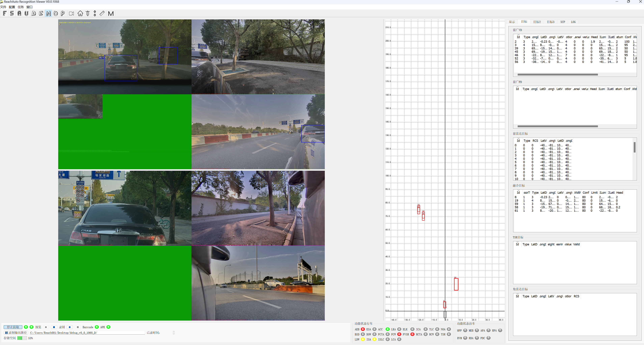The image size is (644, 345).
Task: Click the preview start gray dot button
Action: click(x=46, y=327)
